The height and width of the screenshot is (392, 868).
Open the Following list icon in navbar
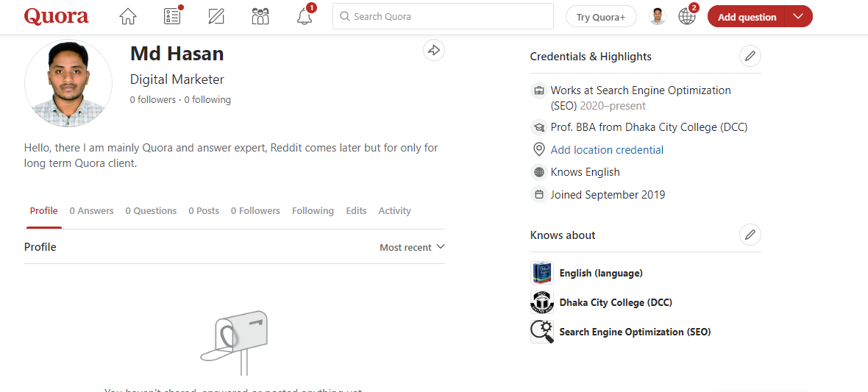coord(172,17)
